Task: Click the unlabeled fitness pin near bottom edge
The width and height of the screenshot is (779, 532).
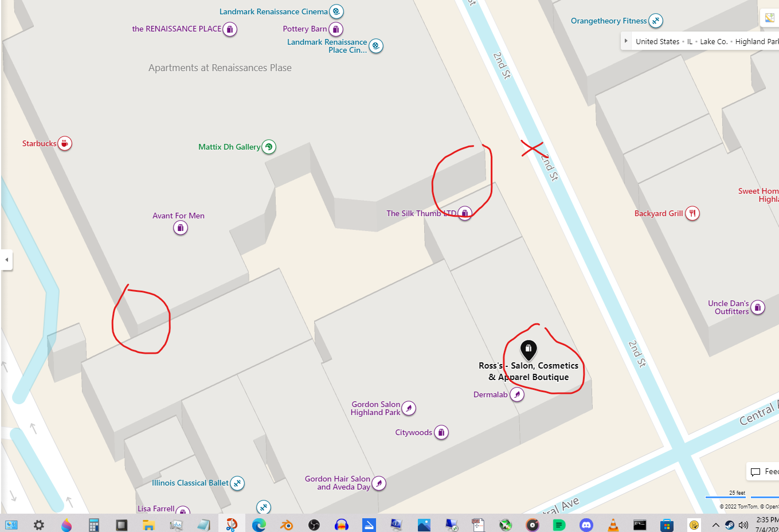Action: tap(264, 507)
